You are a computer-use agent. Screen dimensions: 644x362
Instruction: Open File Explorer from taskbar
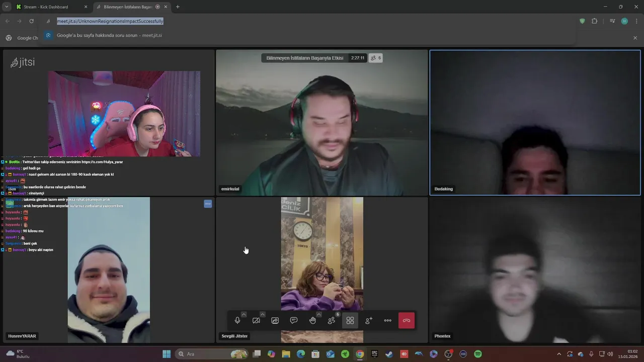286,354
